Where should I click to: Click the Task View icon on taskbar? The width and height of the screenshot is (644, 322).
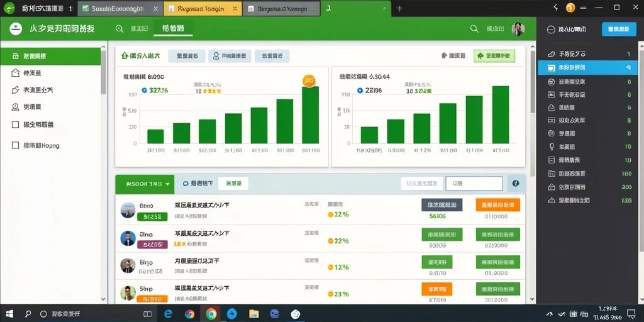point(147,314)
